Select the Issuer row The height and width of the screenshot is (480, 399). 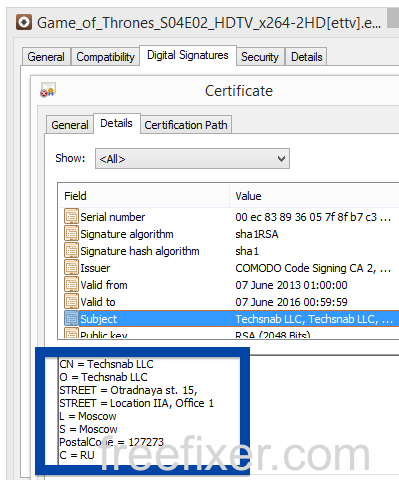pyautogui.click(x=229, y=268)
